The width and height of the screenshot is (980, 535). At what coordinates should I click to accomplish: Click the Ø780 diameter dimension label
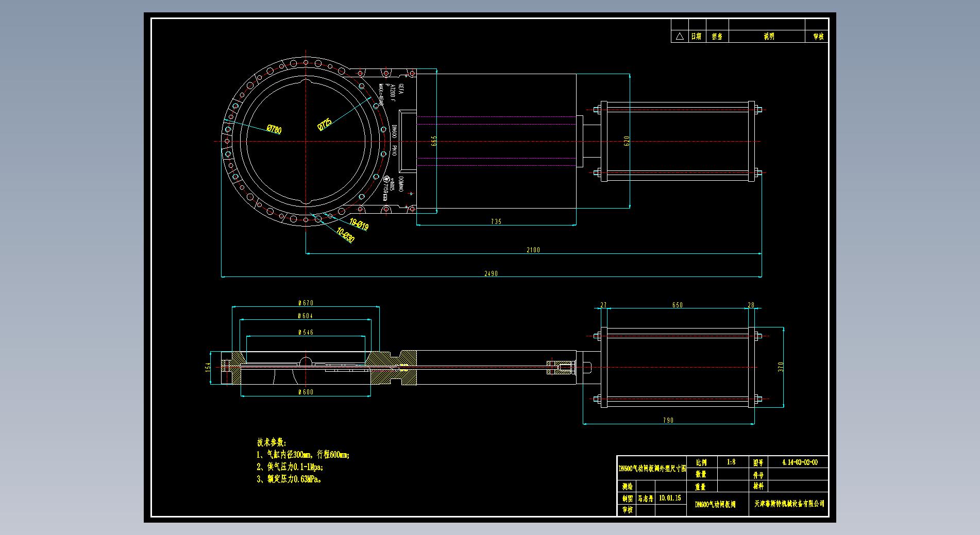pos(274,129)
